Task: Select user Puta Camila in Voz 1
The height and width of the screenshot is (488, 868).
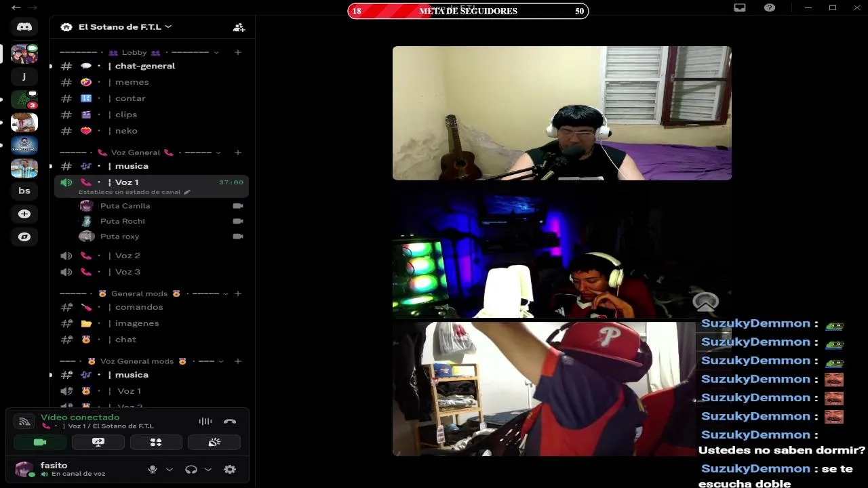Action: click(x=161, y=206)
